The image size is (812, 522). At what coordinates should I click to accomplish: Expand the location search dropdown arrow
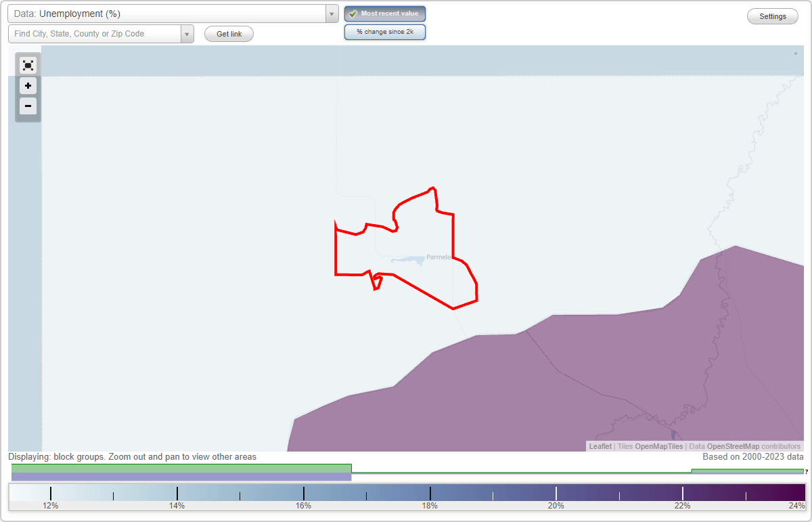(187, 34)
